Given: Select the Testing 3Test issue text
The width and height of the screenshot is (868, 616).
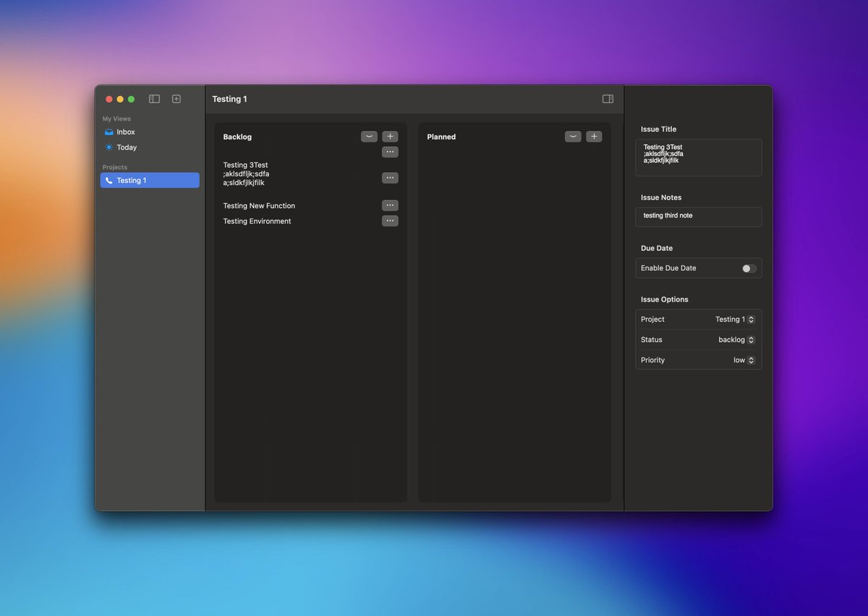Looking at the screenshot, I should coord(246,174).
